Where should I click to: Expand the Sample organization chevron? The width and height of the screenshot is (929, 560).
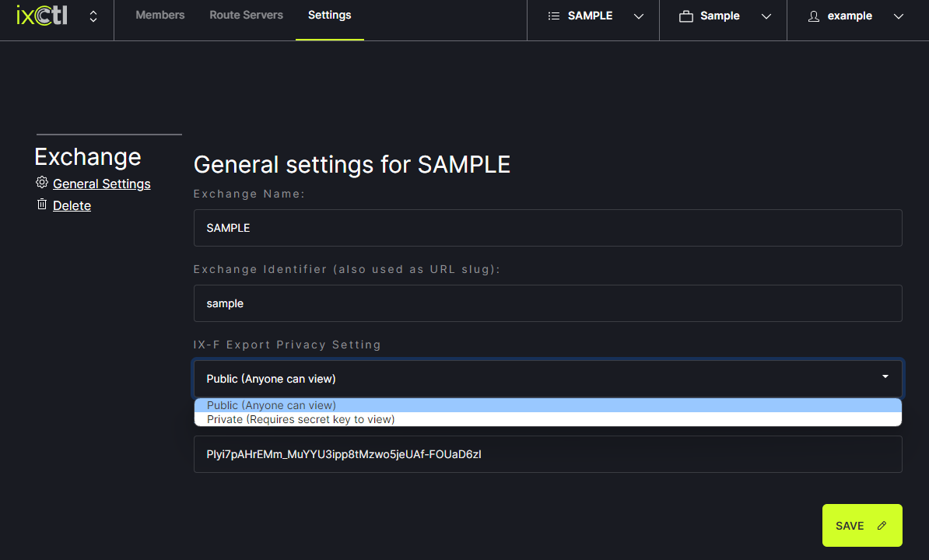point(766,16)
